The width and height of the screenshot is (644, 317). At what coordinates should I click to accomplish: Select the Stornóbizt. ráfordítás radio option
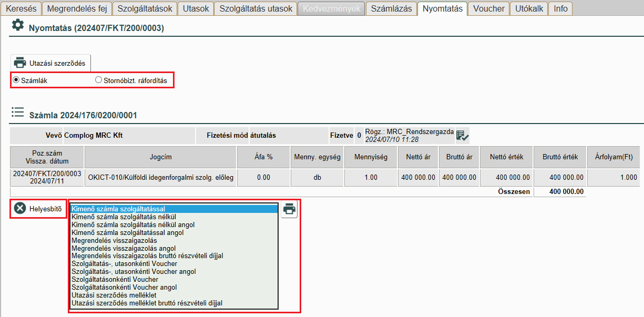[x=98, y=80]
